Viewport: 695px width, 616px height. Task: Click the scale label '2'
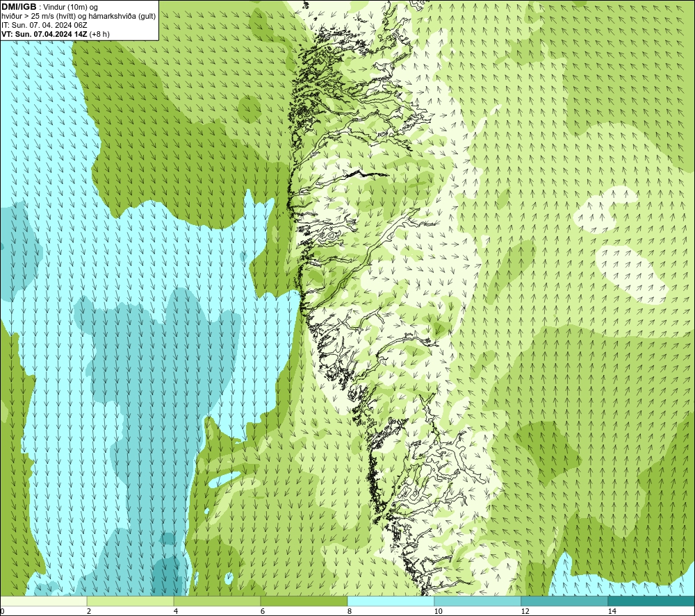pyautogui.click(x=89, y=612)
